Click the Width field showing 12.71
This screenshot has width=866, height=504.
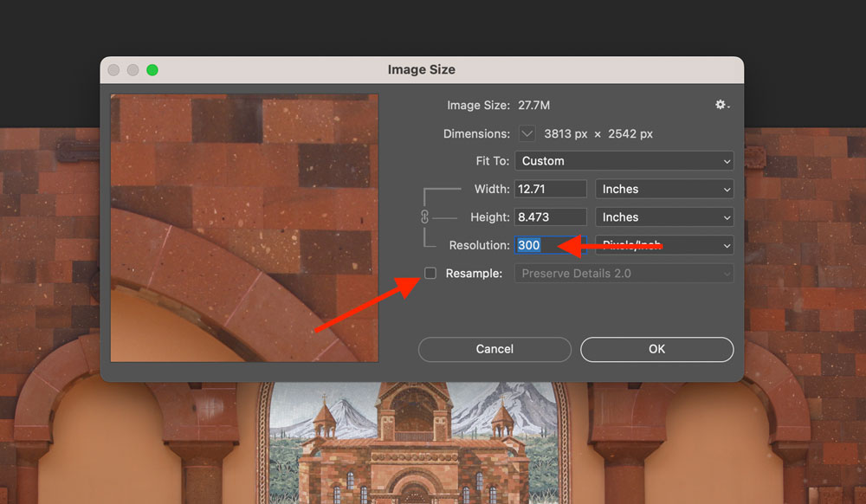coord(551,189)
